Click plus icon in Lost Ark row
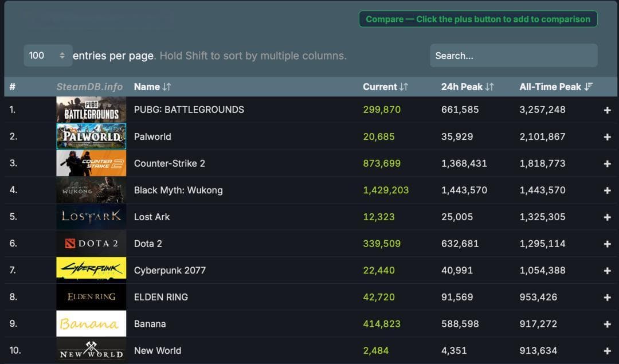 [x=607, y=217]
